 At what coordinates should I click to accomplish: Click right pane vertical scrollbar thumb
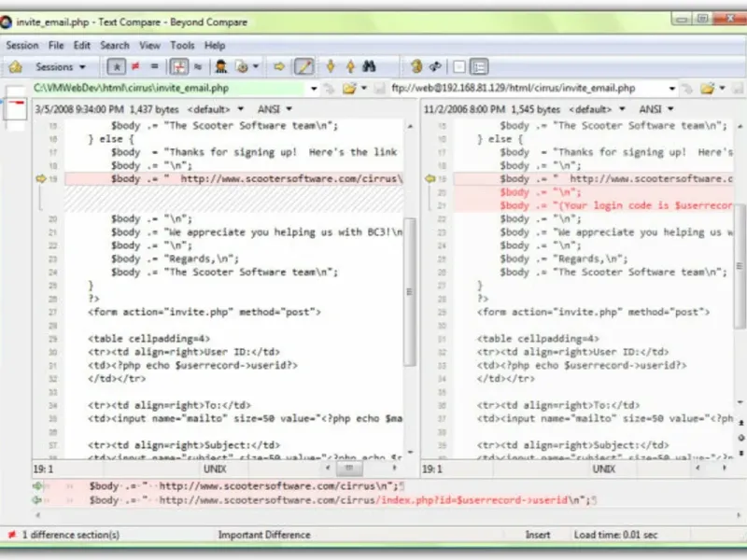click(x=740, y=266)
